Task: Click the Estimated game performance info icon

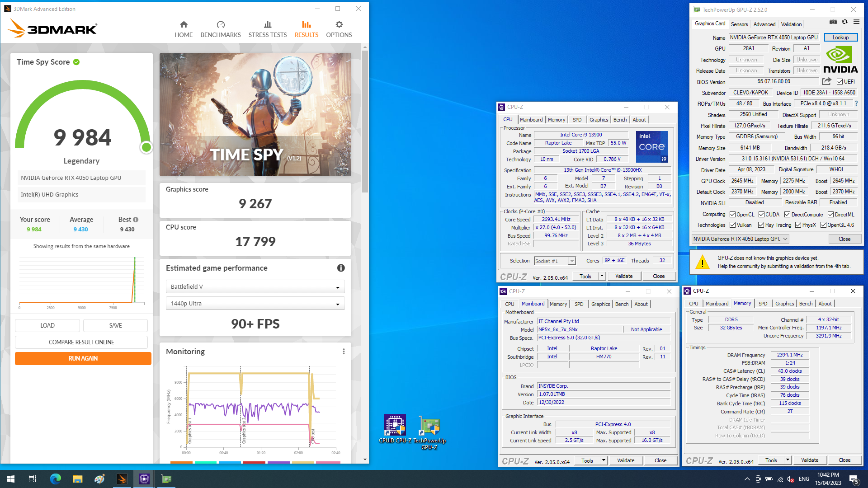Action: coord(341,268)
